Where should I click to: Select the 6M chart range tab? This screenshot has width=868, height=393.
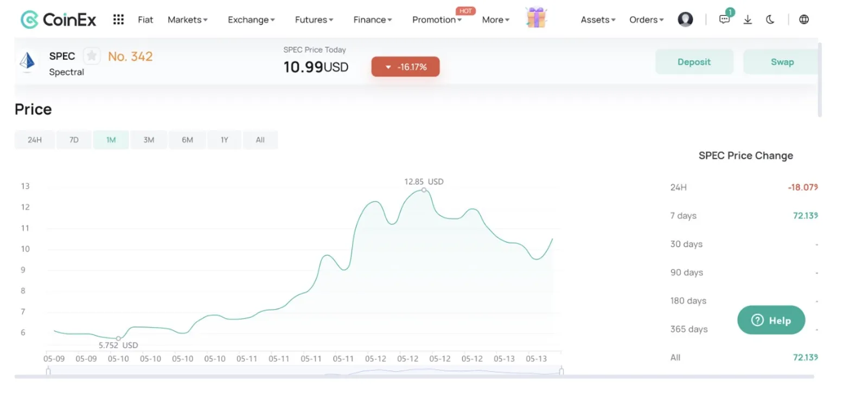187,140
